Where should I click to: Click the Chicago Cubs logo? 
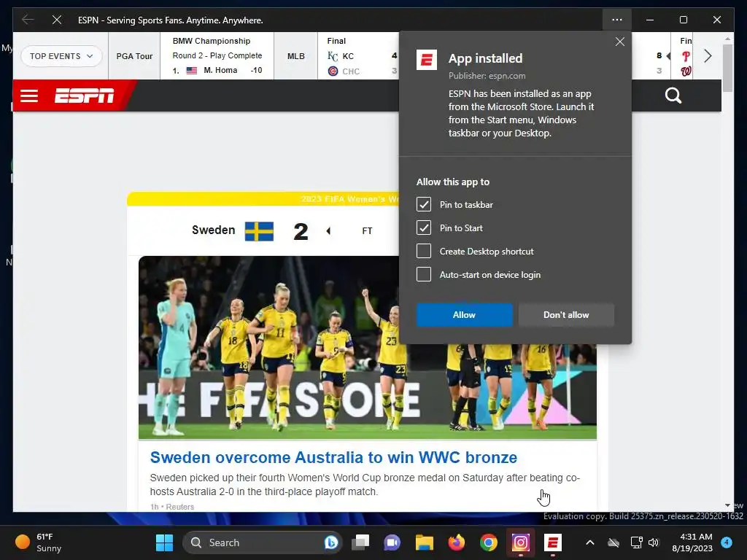333,71
